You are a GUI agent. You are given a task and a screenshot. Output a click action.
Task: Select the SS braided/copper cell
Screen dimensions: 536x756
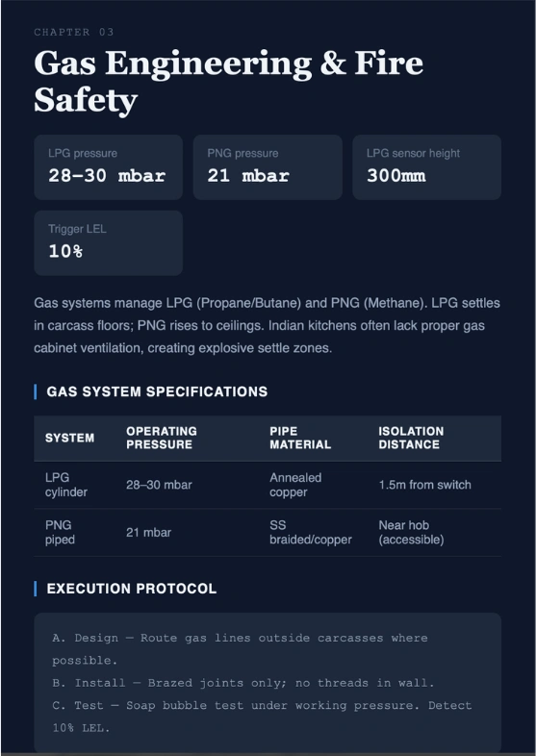[310, 532]
